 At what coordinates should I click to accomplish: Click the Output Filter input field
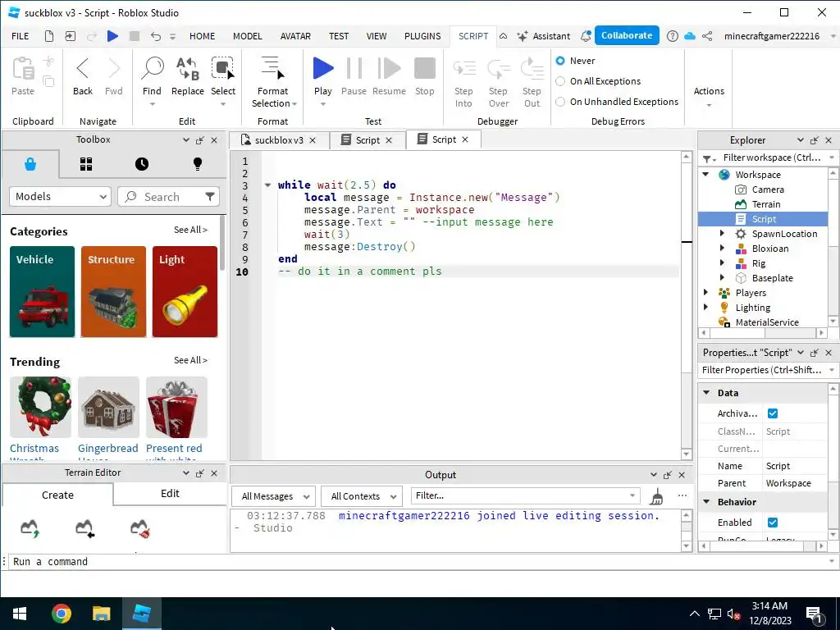point(525,496)
